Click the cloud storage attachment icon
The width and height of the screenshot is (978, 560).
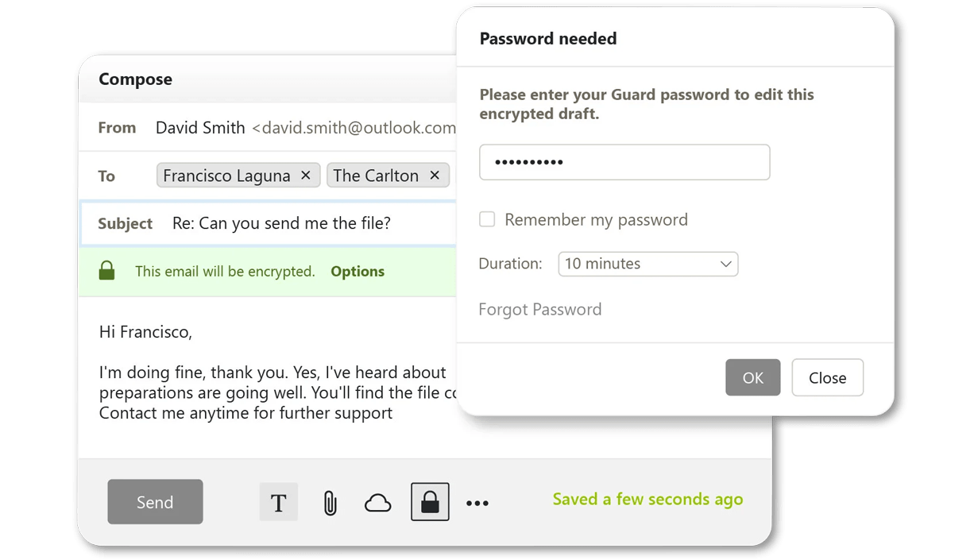click(378, 503)
